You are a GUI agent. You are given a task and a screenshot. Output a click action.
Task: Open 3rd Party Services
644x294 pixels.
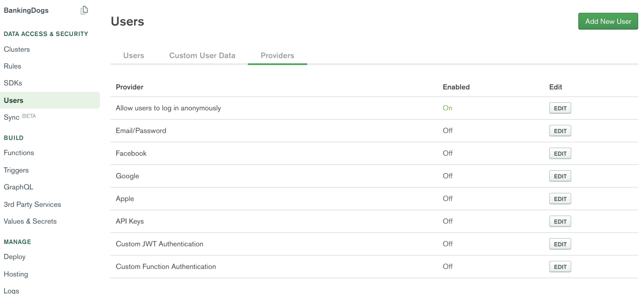pos(32,204)
